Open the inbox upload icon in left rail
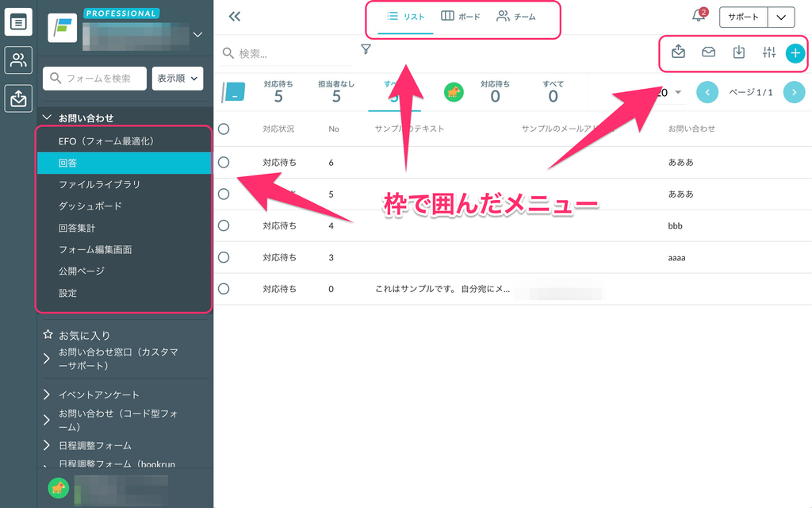This screenshot has width=812, height=508. (18, 98)
